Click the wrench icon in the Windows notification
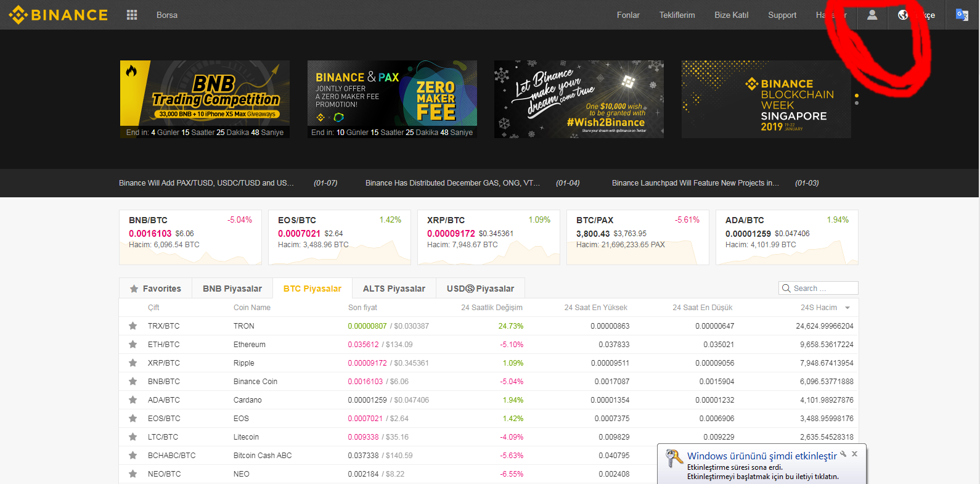Viewport: 980px width, 484px height. [x=843, y=454]
